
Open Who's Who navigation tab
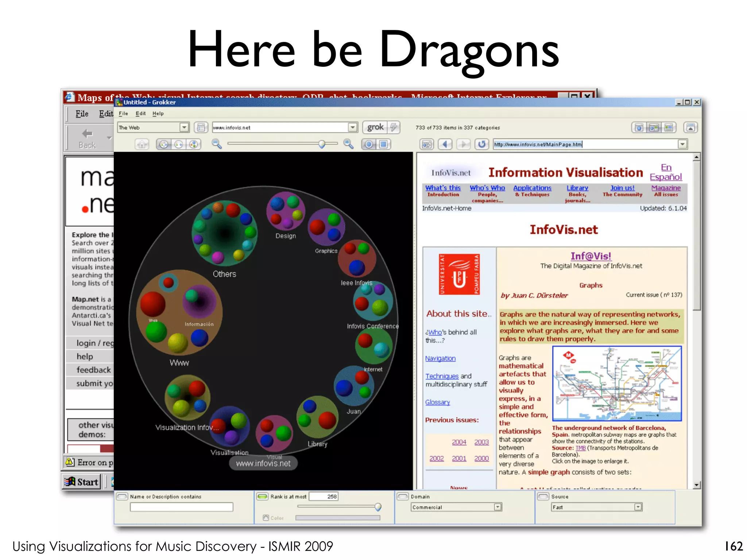coord(487,188)
